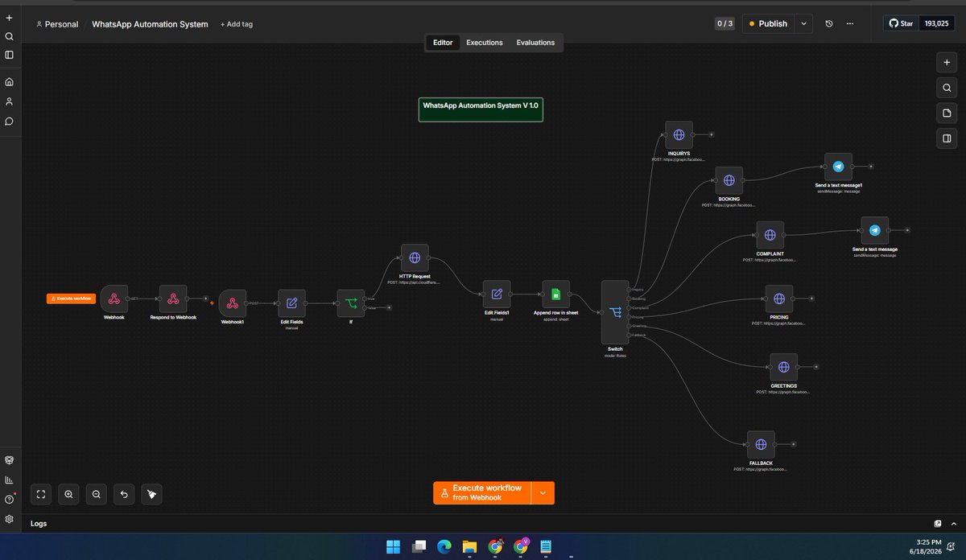
Task: Open the Windows Start menu
Action: (393, 547)
